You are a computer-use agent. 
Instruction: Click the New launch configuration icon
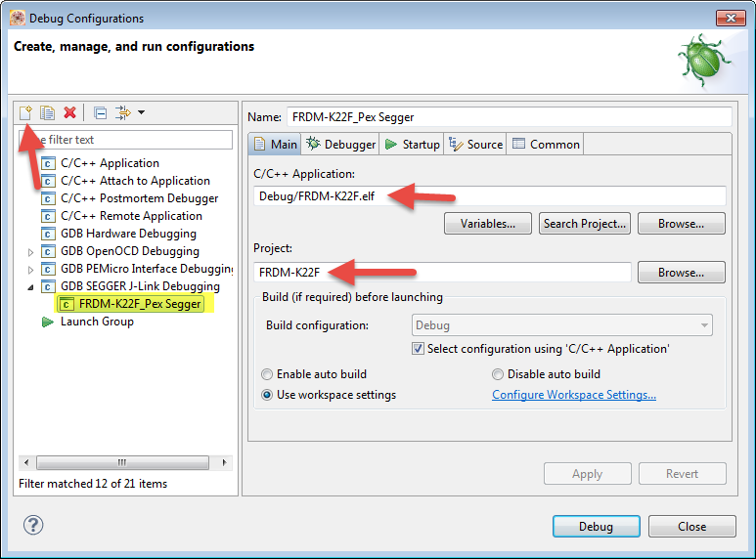(26, 112)
